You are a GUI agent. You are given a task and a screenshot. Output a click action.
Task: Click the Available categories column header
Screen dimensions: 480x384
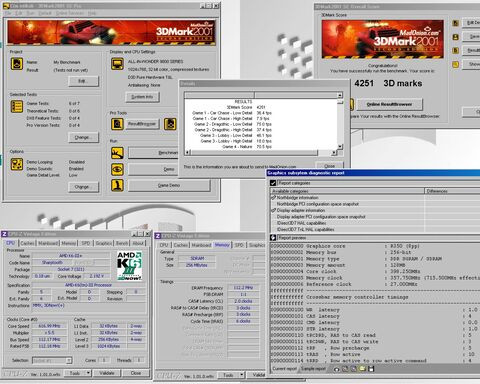point(347,191)
